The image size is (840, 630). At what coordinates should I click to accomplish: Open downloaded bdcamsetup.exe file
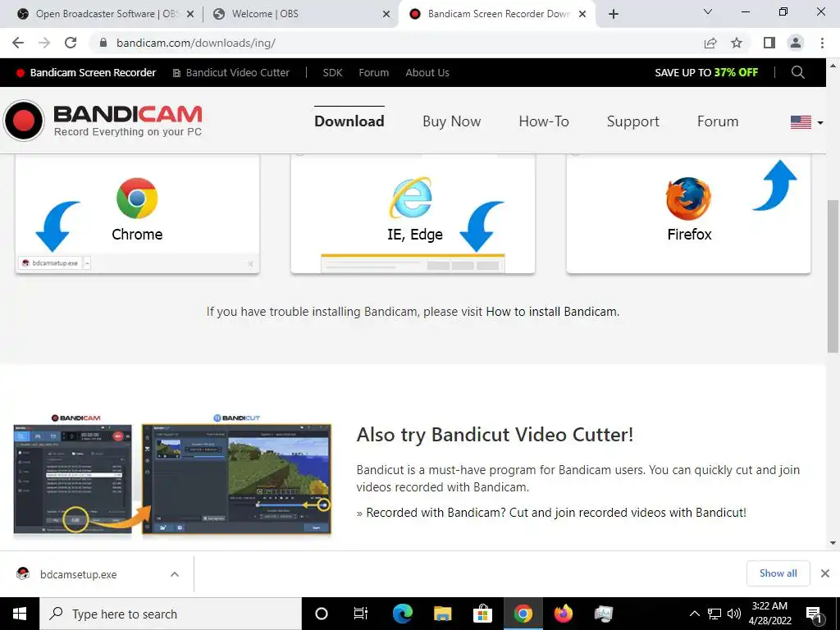(78, 574)
